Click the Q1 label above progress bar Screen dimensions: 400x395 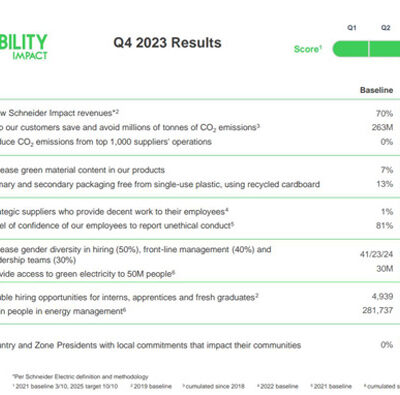[352, 28]
